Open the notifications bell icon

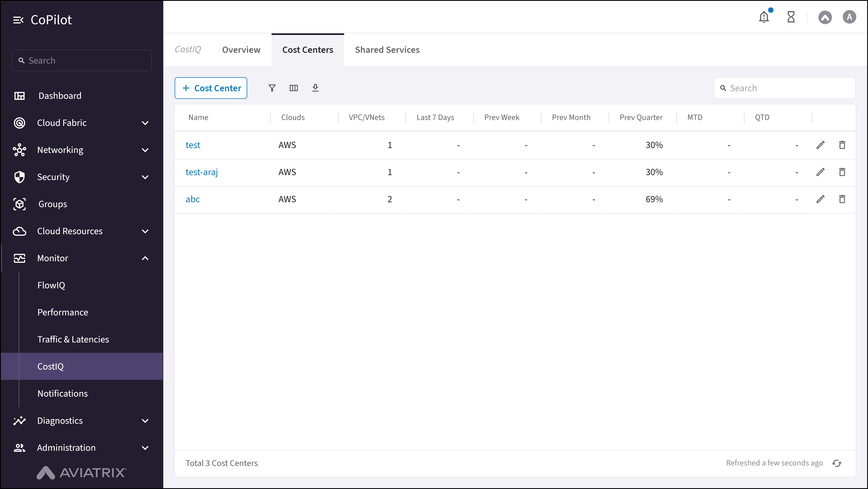click(764, 17)
